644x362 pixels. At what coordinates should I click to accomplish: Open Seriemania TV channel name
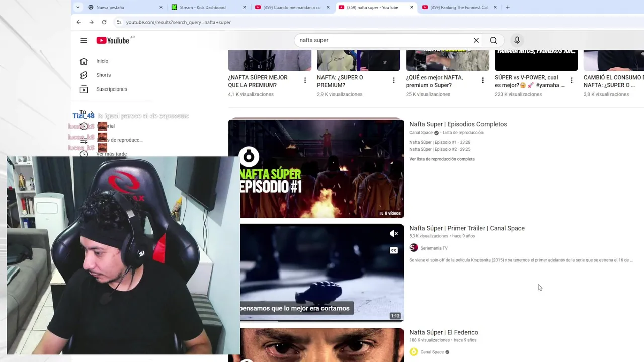[434, 248]
